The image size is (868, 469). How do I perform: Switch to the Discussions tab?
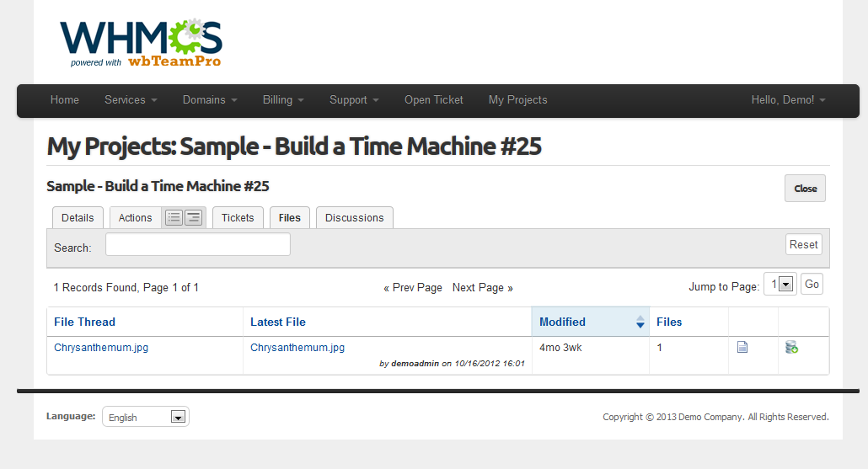(x=354, y=218)
